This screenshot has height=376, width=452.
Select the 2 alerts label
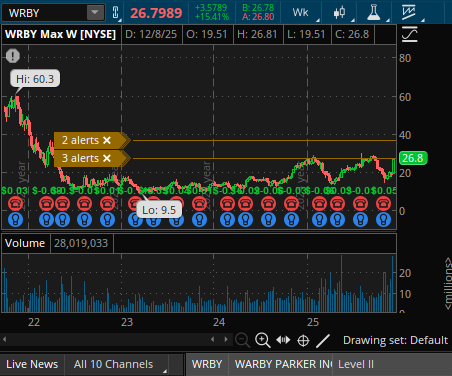coord(80,140)
